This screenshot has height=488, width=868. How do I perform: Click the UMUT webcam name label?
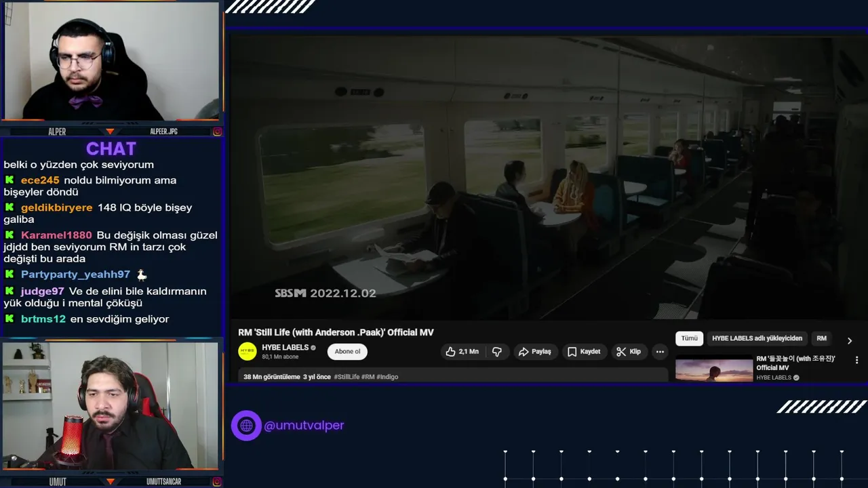57,482
